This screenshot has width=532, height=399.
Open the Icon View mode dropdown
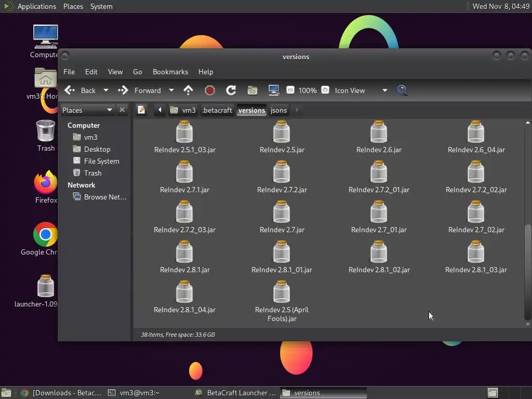[x=384, y=90]
